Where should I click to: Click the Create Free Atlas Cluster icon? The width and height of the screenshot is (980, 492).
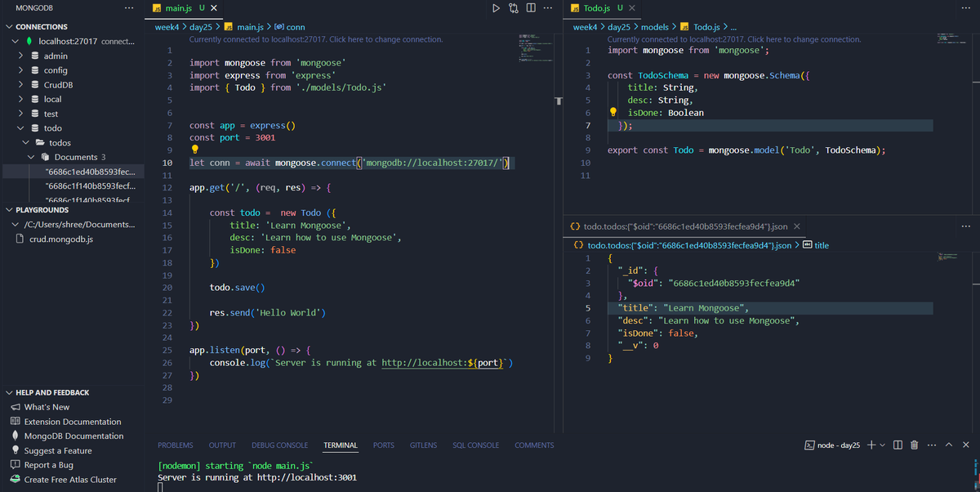[x=15, y=480]
